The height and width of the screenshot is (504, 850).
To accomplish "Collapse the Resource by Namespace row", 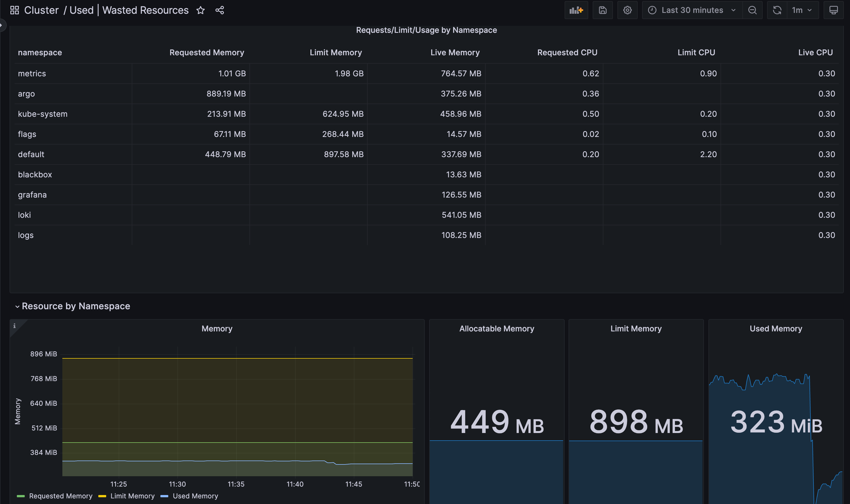I will tap(76, 306).
